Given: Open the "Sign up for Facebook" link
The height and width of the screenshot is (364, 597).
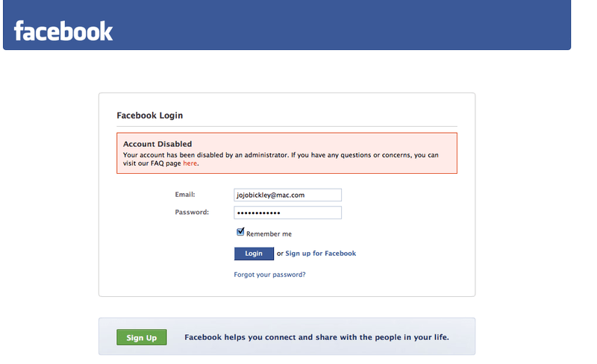Looking at the screenshot, I should tap(320, 254).
